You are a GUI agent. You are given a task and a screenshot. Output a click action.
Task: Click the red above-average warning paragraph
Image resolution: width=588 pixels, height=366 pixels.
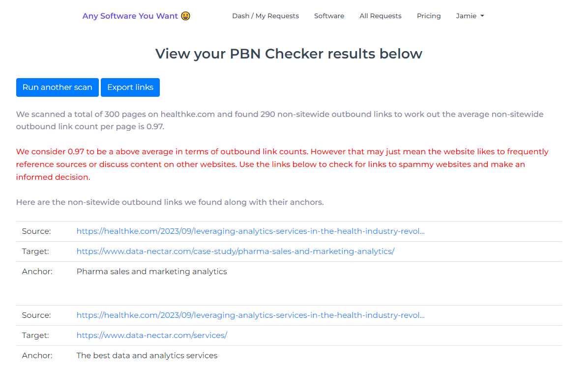[282, 164]
